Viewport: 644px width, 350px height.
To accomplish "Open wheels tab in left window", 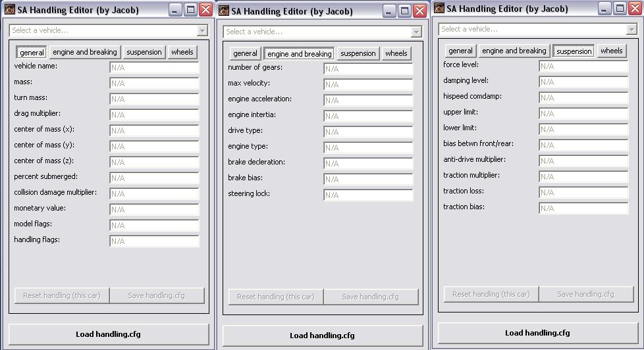I will pyautogui.click(x=182, y=52).
